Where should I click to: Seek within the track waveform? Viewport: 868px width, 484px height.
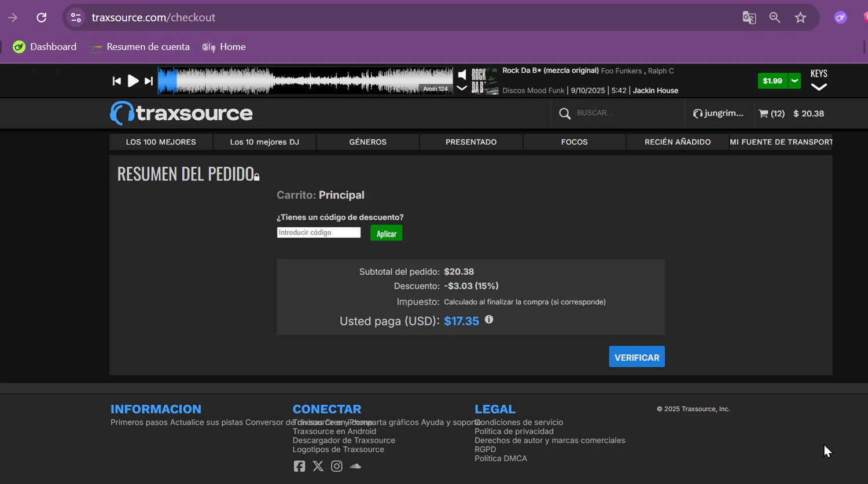[x=305, y=80]
